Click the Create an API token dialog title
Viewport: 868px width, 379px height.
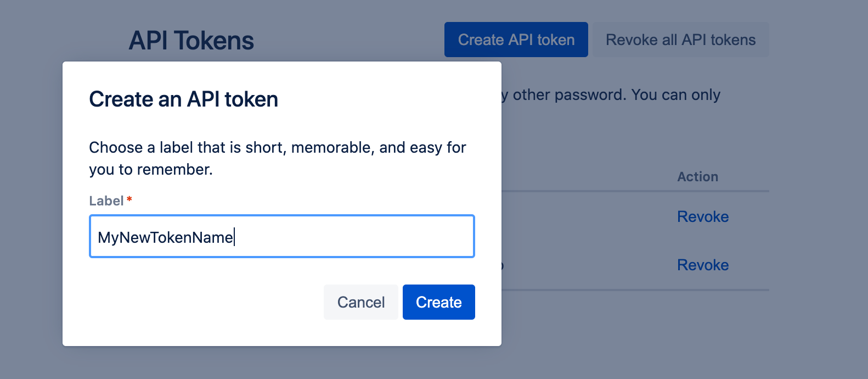183,99
